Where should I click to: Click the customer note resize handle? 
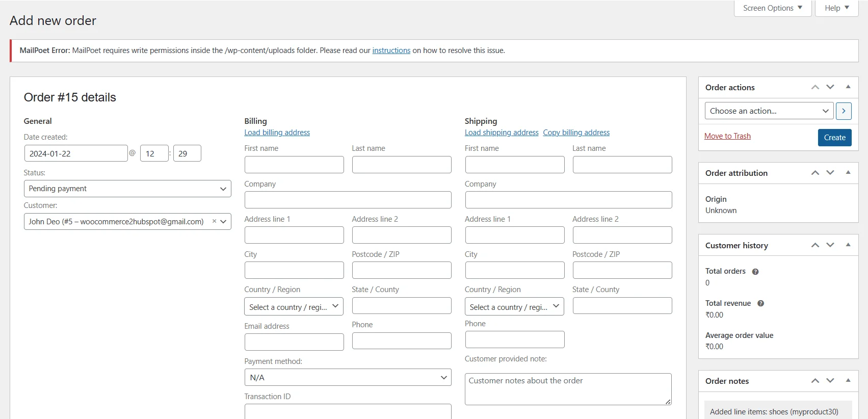pyautogui.click(x=668, y=402)
